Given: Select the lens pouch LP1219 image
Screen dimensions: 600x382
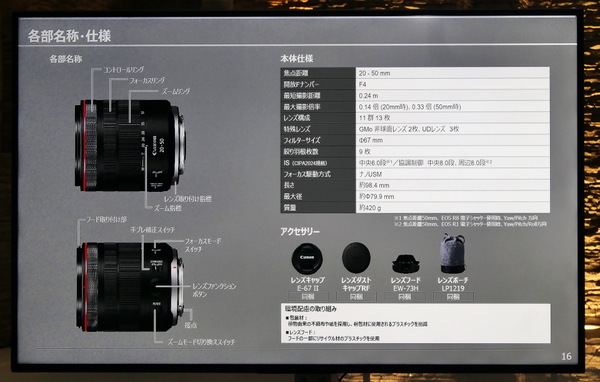Looking at the screenshot, I should coord(453,254).
